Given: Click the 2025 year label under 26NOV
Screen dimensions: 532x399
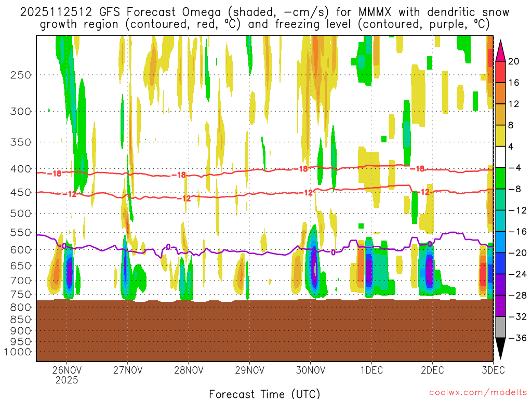Looking at the screenshot, I should tap(66, 380).
